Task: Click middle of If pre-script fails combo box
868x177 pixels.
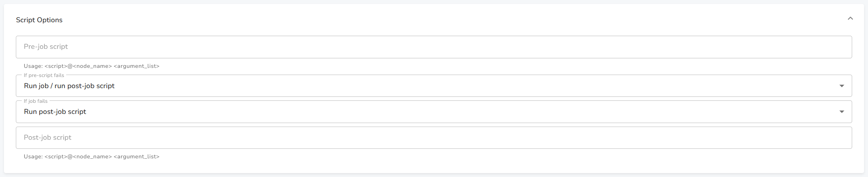Action: (434, 86)
